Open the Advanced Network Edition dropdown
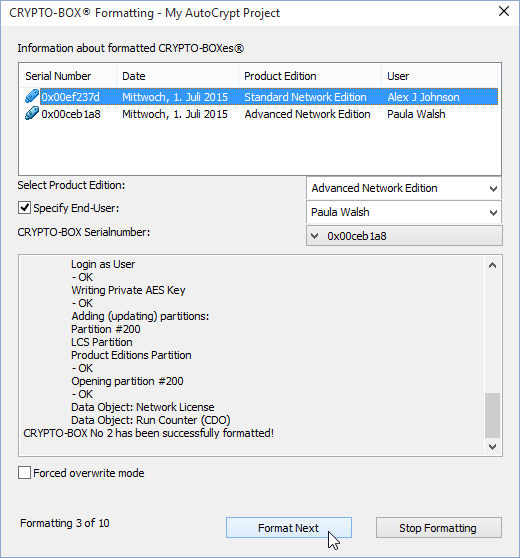 click(404, 188)
